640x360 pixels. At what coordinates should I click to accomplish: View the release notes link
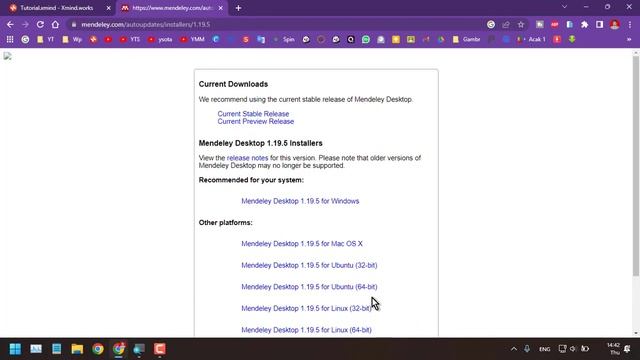tap(247, 158)
